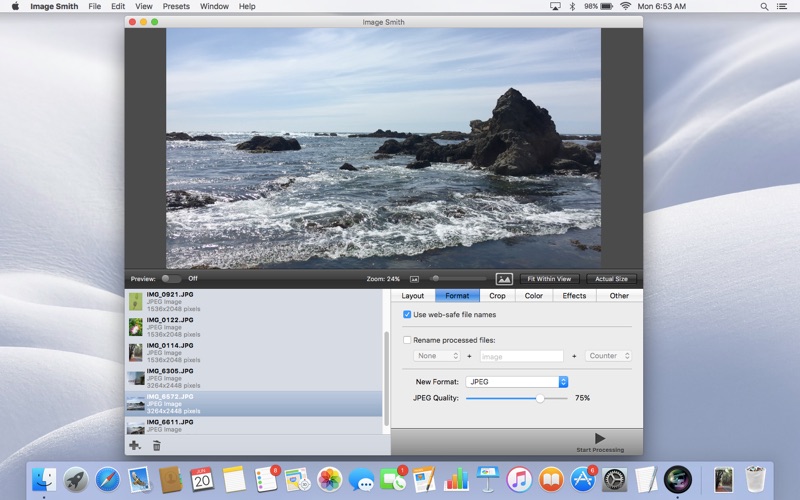The height and width of the screenshot is (500, 800).
Task: Click the Actual Size button
Action: (611, 279)
